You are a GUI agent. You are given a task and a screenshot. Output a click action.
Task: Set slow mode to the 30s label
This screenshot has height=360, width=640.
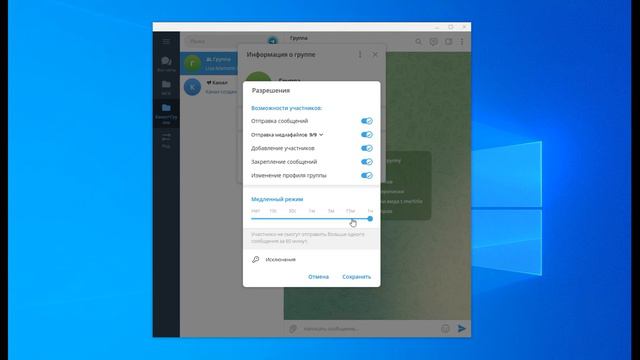click(292, 211)
